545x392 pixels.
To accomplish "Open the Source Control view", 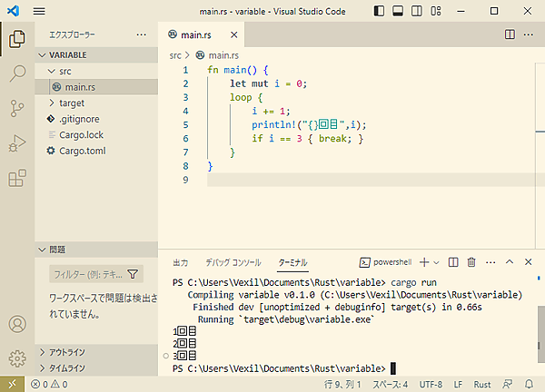I will (x=16, y=108).
